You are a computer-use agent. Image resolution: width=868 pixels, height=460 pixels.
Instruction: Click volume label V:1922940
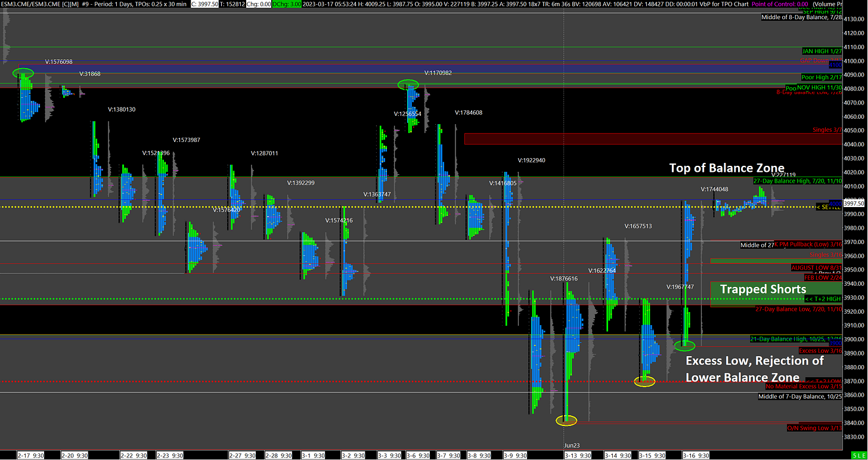pos(531,160)
